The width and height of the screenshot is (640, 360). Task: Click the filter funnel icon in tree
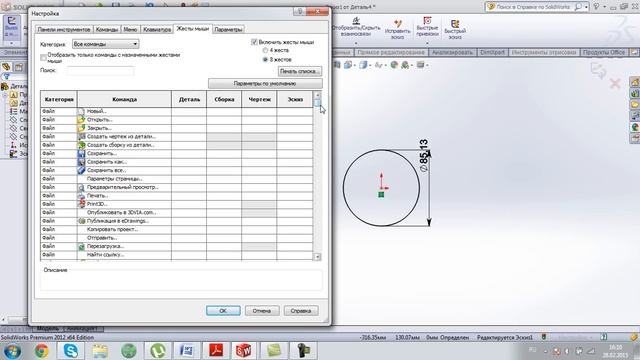7,76
